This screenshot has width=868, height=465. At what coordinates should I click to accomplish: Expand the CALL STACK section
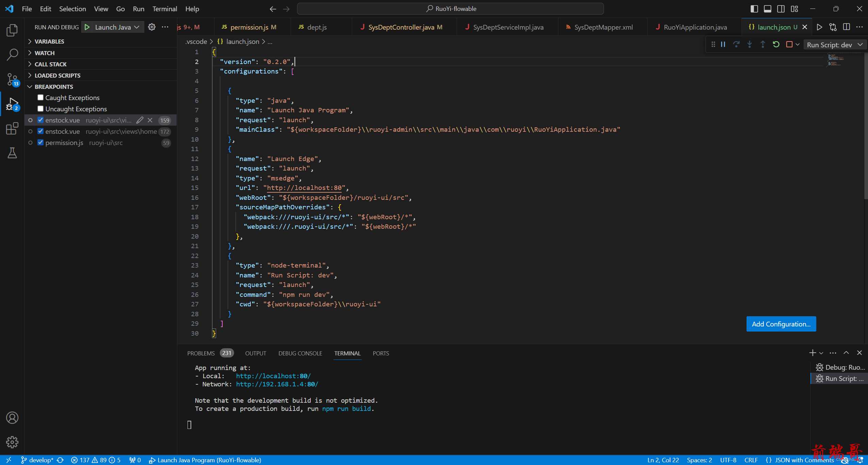[x=101, y=64]
